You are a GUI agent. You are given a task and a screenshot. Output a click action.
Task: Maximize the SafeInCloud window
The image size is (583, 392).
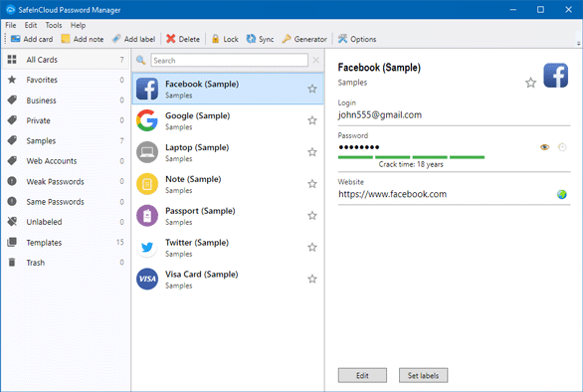click(x=540, y=10)
